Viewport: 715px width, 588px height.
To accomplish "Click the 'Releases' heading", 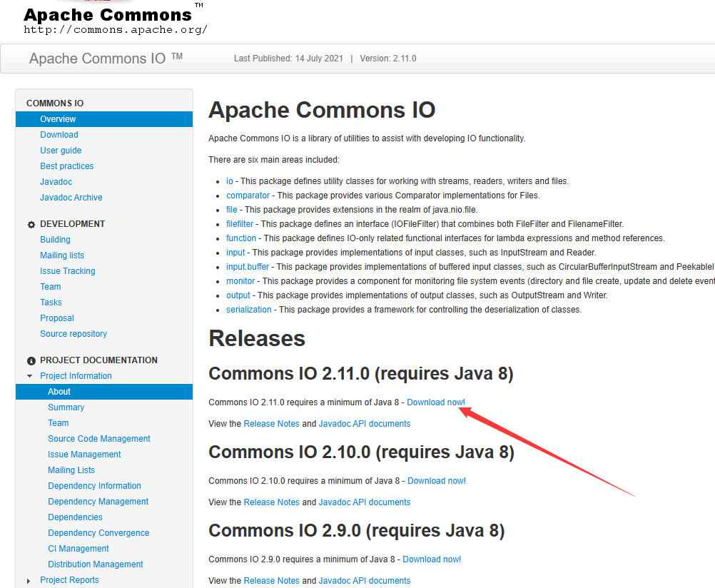I will point(257,338).
